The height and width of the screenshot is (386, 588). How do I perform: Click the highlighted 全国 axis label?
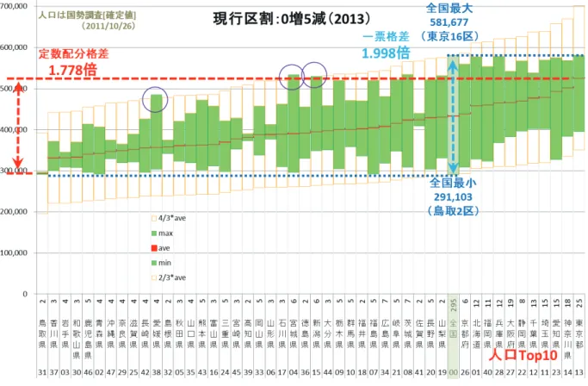click(454, 328)
